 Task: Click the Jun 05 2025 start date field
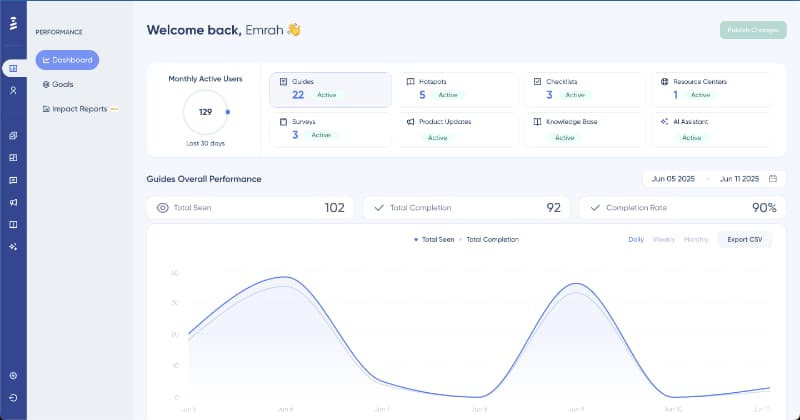pyautogui.click(x=673, y=179)
